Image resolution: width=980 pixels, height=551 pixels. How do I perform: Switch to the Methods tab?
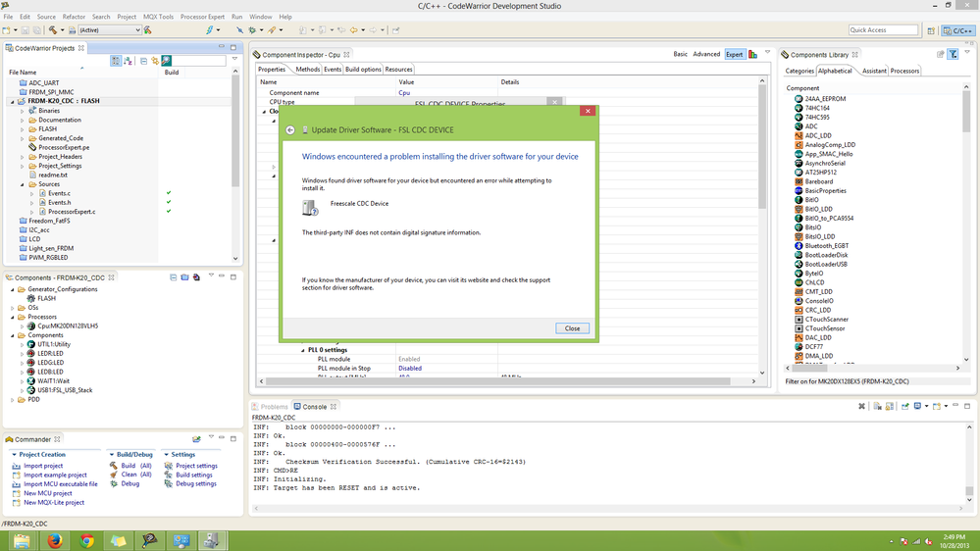pyautogui.click(x=307, y=70)
